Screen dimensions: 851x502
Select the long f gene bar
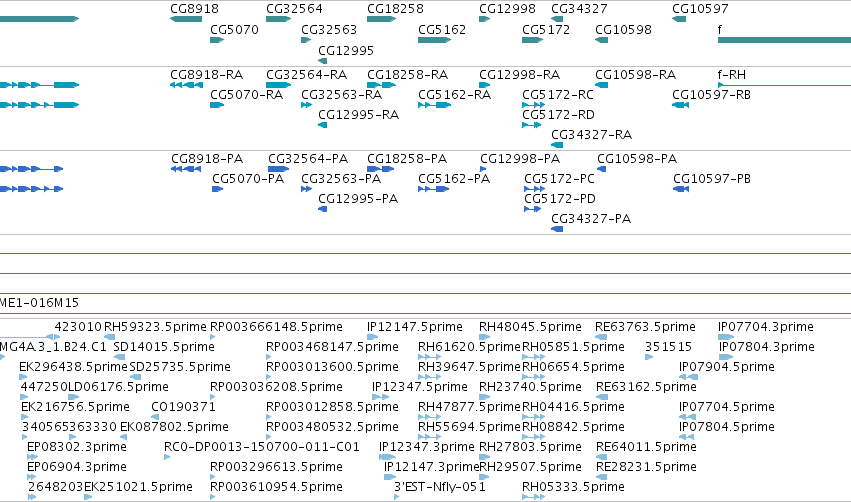click(x=784, y=40)
